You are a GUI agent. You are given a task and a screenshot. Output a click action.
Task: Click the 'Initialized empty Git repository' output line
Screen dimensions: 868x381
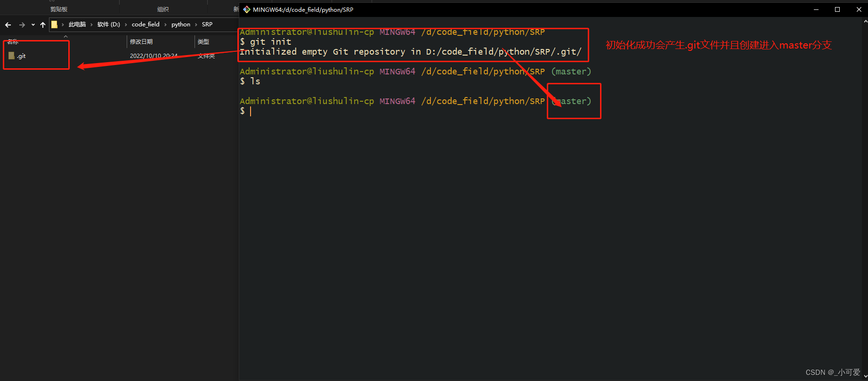[411, 52]
